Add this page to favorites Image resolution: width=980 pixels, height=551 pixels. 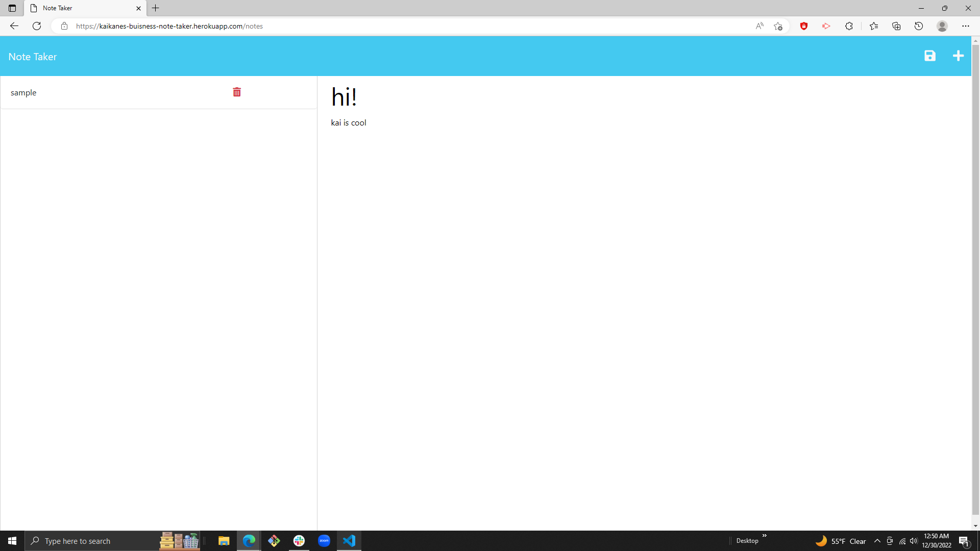[778, 26]
